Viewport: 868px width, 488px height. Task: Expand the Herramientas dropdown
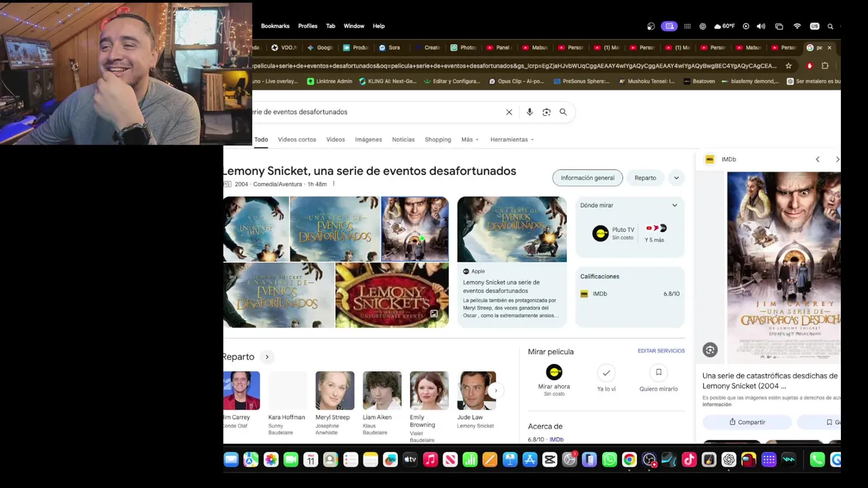point(512,140)
